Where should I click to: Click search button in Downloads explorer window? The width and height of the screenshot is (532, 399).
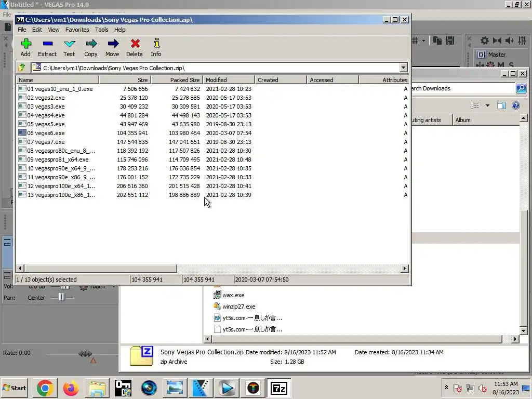tap(521, 88)
